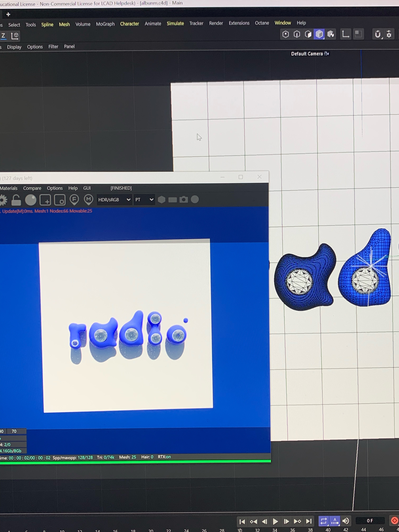Click the Octane render sphere icon
The width and height of the screenshot is (399, 532).
click(x=30, y=200)
